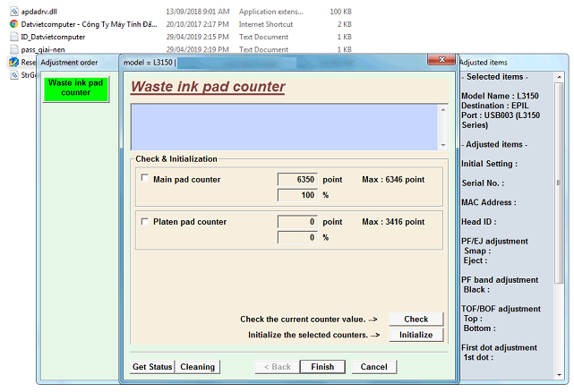Click the Cancel button
Viewport: 574px width, 392px height.
(373, 367)
